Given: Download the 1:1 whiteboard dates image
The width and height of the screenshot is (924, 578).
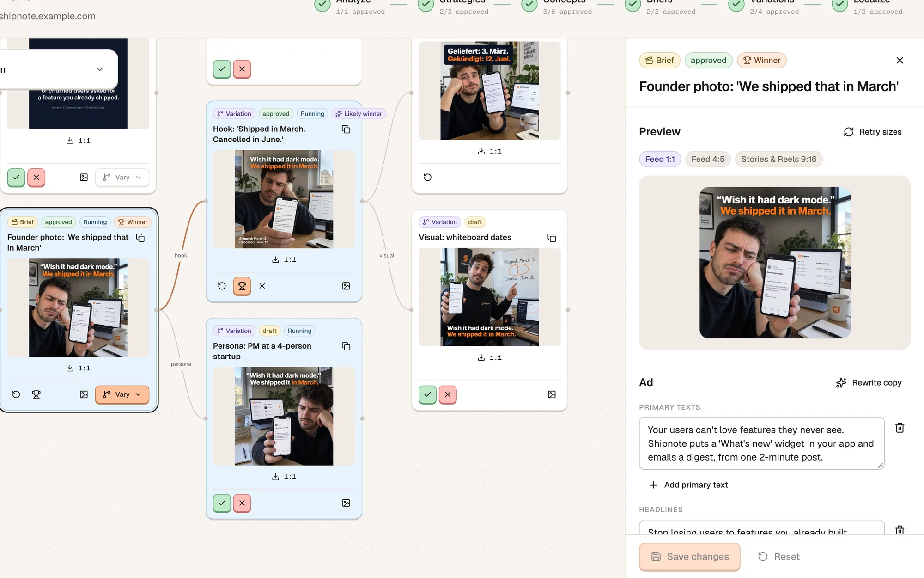Looking at the screenshot, I should pos(490,357).
